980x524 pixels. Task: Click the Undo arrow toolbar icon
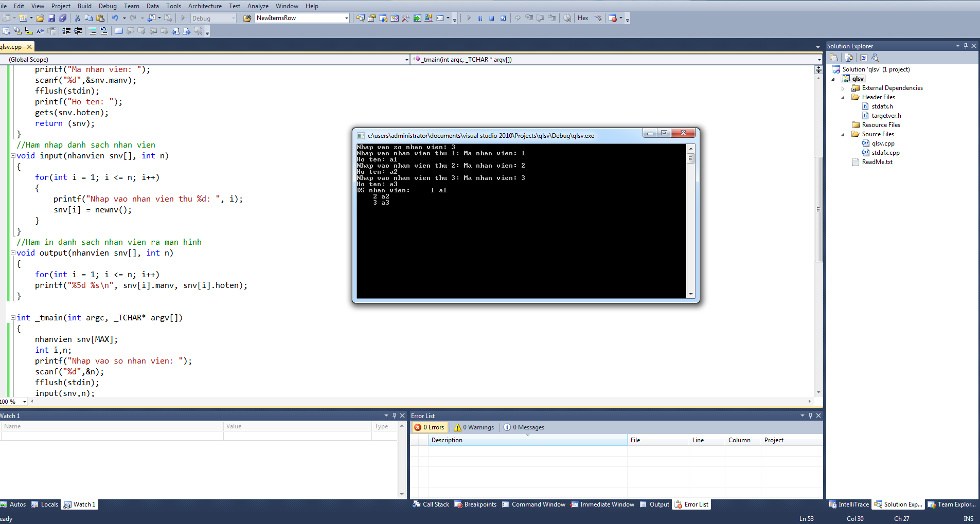115,18
